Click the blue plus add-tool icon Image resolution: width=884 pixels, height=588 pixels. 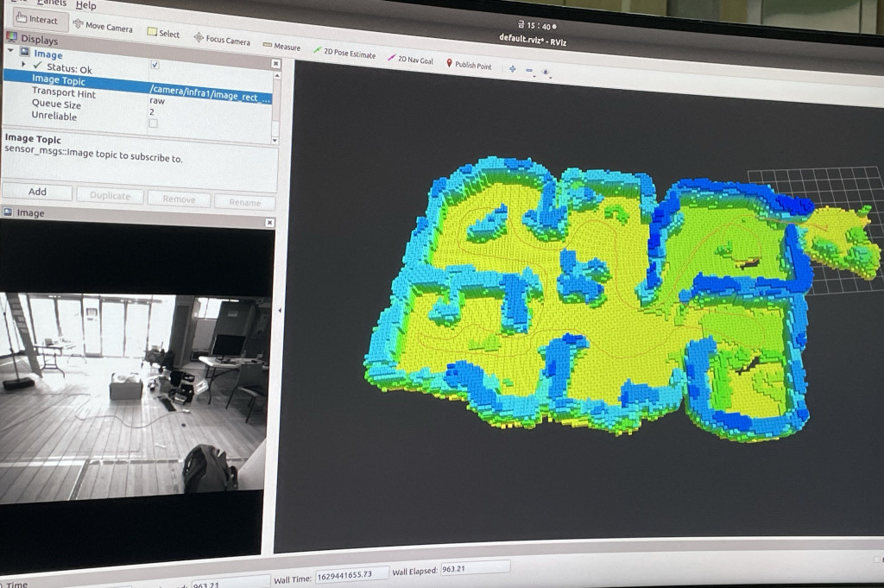point(512,69)
